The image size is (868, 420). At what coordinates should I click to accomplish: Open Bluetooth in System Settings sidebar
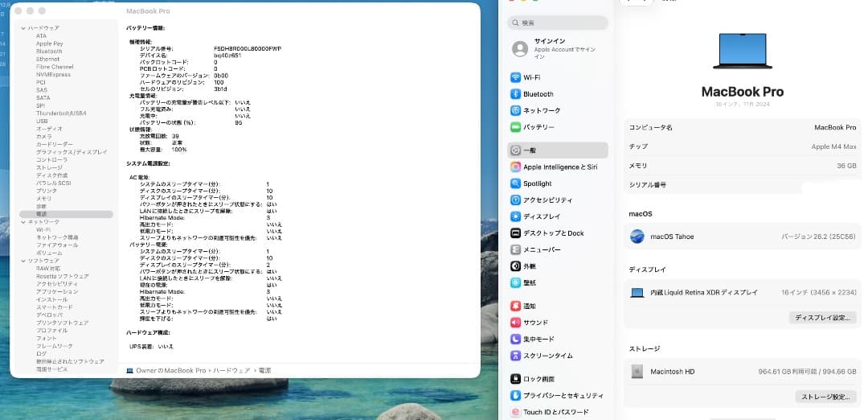[x=558, y=94]
